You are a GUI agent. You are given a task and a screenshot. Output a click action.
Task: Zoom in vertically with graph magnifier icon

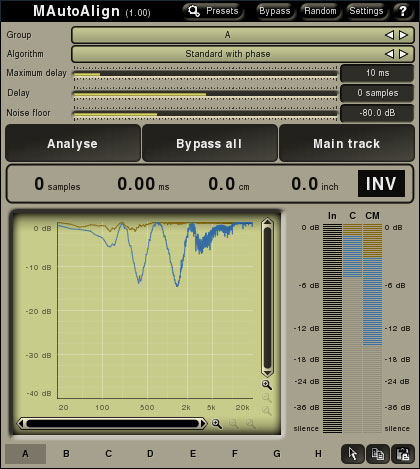267,385
